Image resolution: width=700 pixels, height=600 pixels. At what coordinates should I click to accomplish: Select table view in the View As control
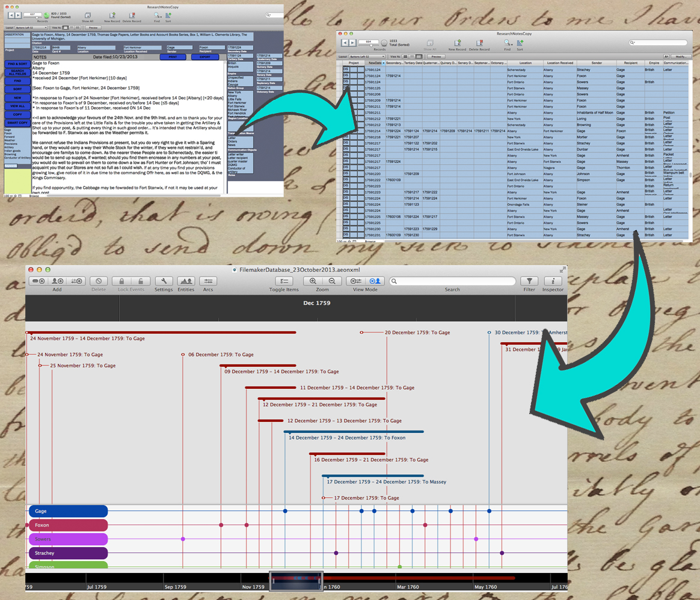click(419, 57)
